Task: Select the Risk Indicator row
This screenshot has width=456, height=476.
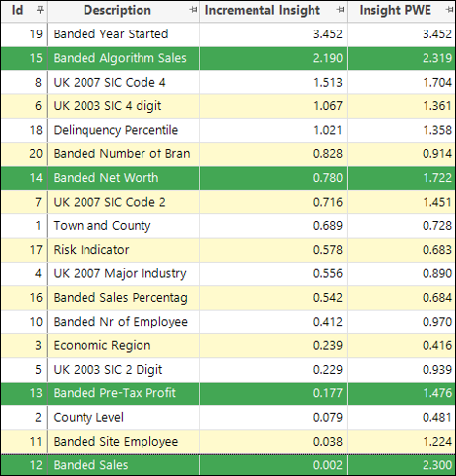Action: coord(228,250)
